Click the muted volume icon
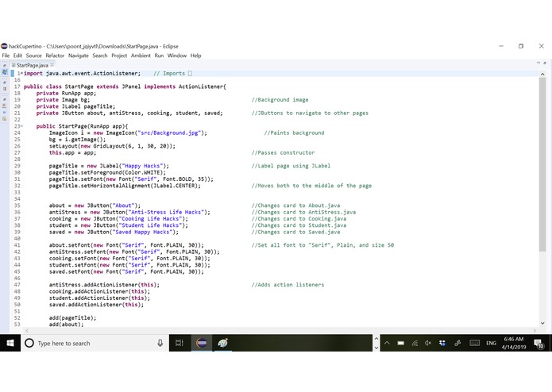 point(428,343)
